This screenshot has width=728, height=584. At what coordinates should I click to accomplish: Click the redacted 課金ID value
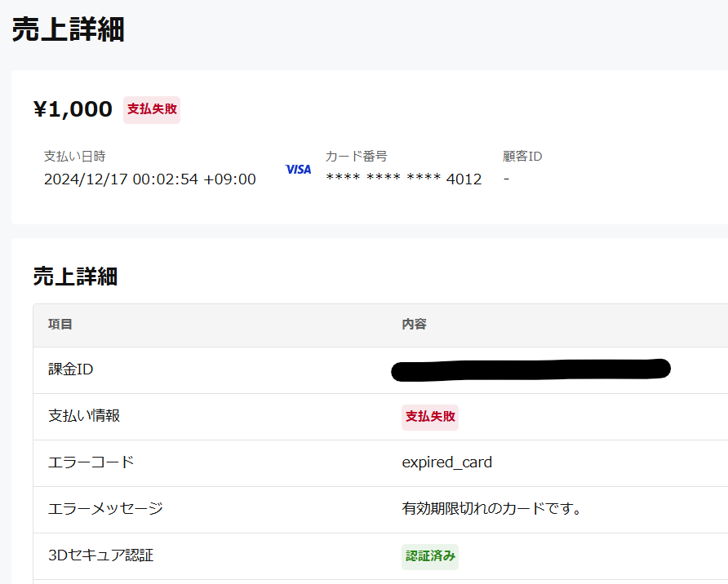pos(530,369)
